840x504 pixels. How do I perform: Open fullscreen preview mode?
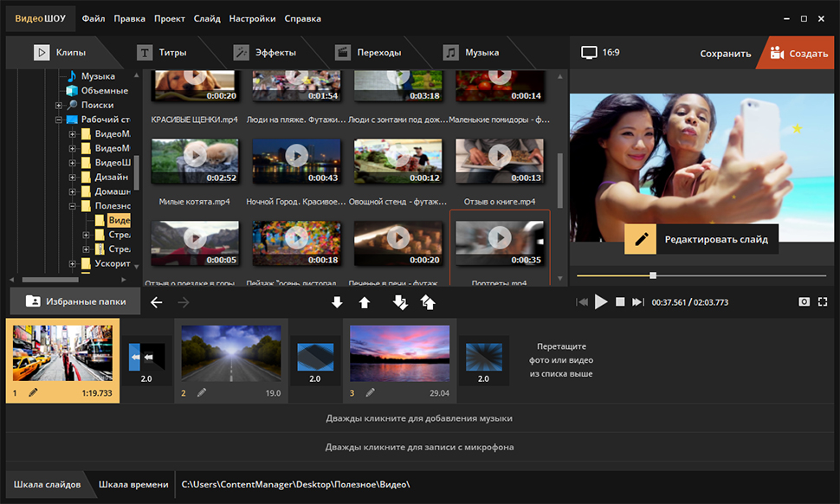[x=823, y=302]
